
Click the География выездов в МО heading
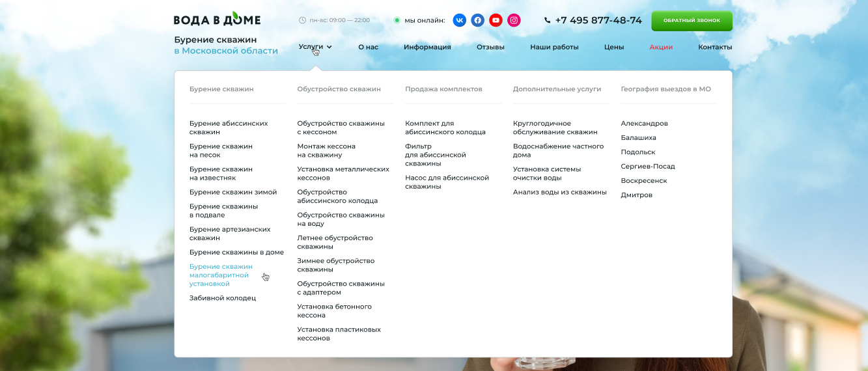pyautogui.click(x=665, y=89)
